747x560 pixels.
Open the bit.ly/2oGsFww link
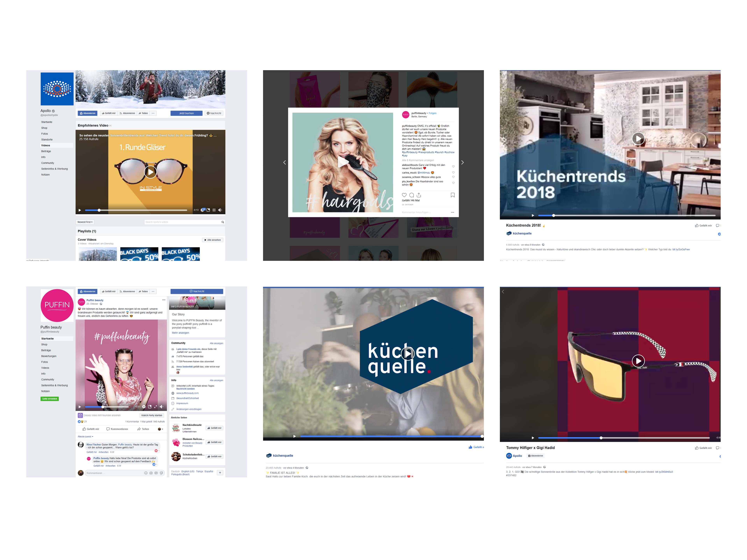(681, 249)
